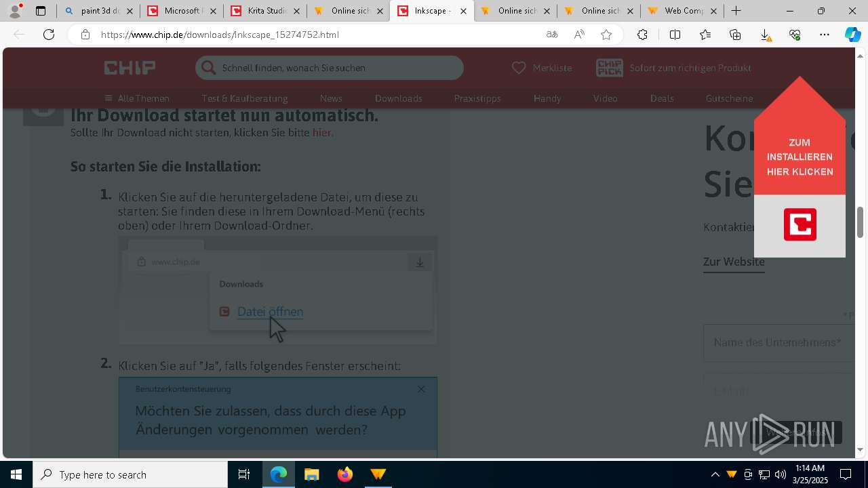
Task: Add this page to favorites star
Action: pyautogui.click(x=606, y=35)
